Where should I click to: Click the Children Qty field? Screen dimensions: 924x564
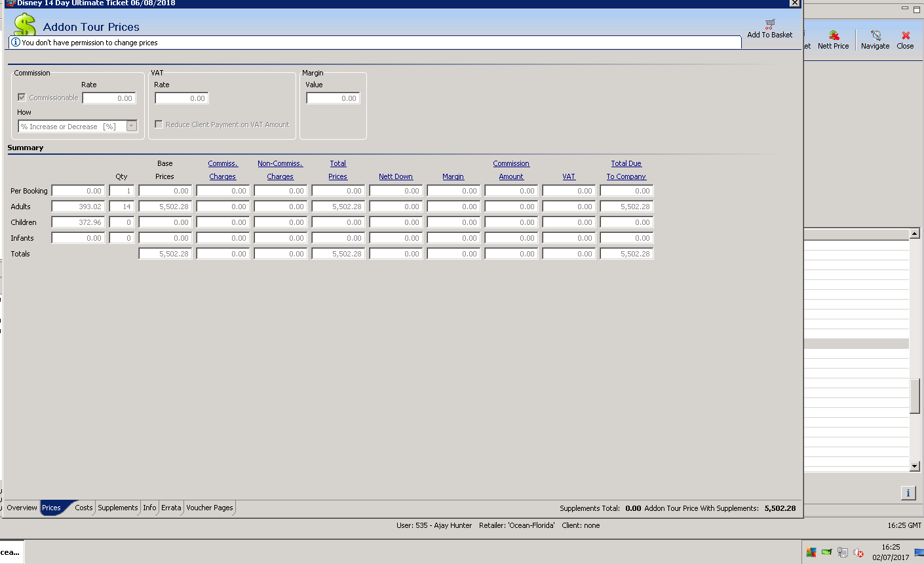[121, 222]
